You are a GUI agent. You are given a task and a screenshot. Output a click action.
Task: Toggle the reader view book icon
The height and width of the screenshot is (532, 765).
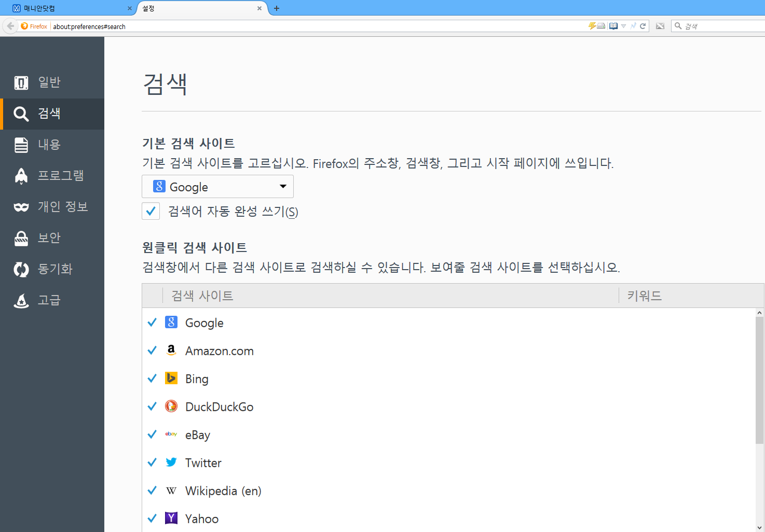coord(613,26)
